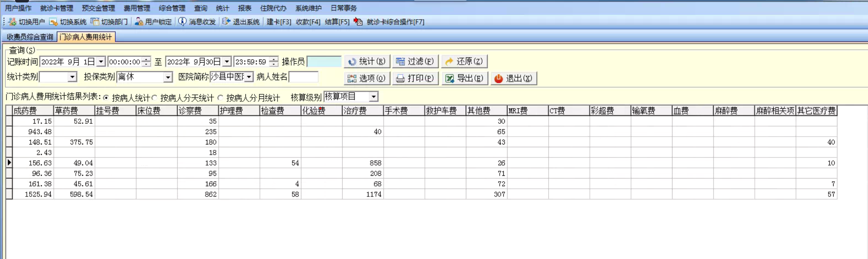868x259 pixels.
Task: Expand the 医院简称 dropdown
Action: click(249, 77)
